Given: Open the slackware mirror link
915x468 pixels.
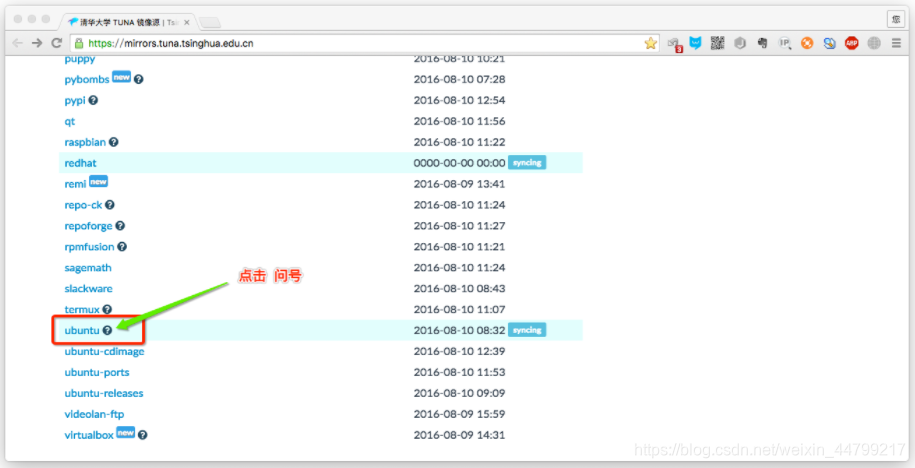Looking at the screenshot, I should click(x=88, y=288).
